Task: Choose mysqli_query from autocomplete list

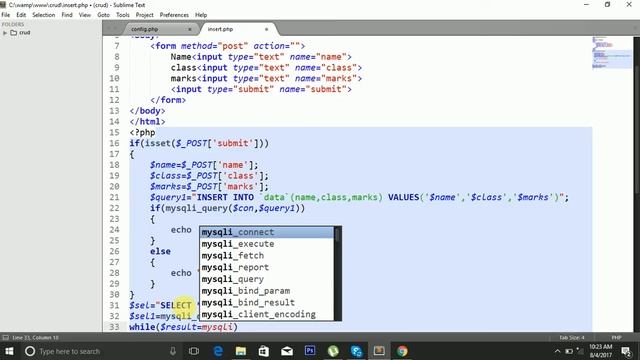Action: [267, 279]
